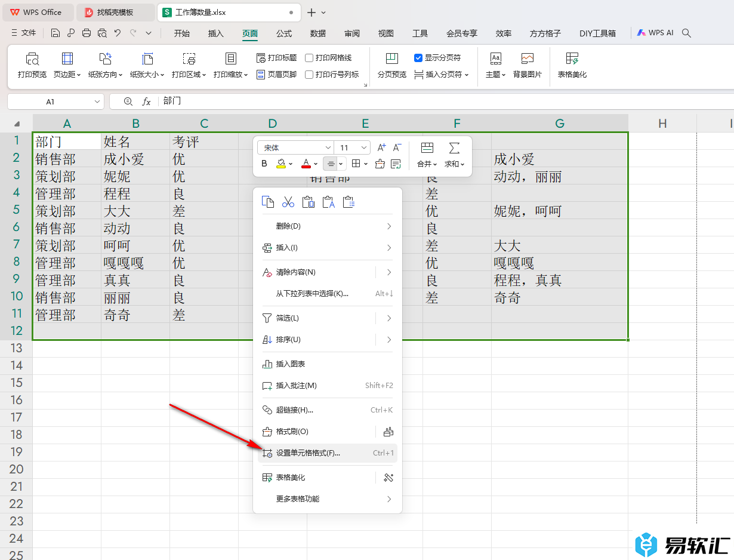This screenshot has height=560, width=734.
Task: Click Paste Special icon in context menu
Action: click(349, 202)
